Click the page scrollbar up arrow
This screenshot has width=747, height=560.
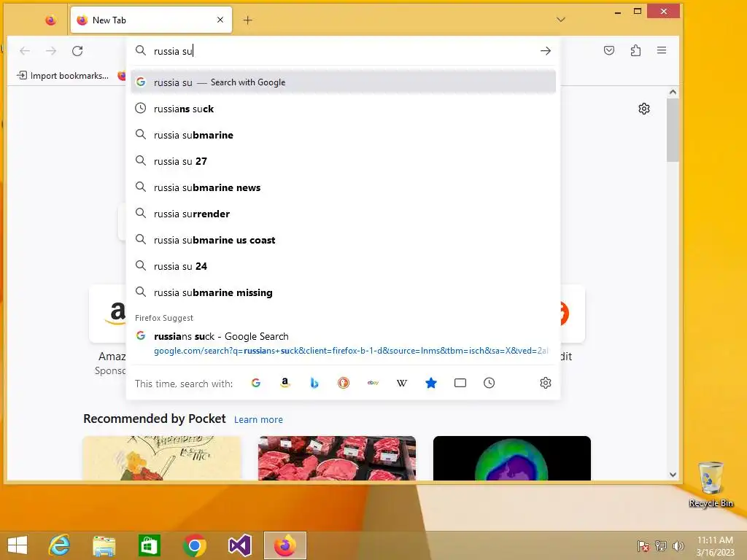[x=673, y=92]
